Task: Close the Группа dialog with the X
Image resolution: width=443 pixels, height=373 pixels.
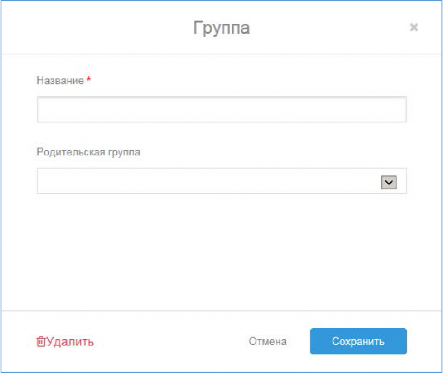Action: (414, 27)
